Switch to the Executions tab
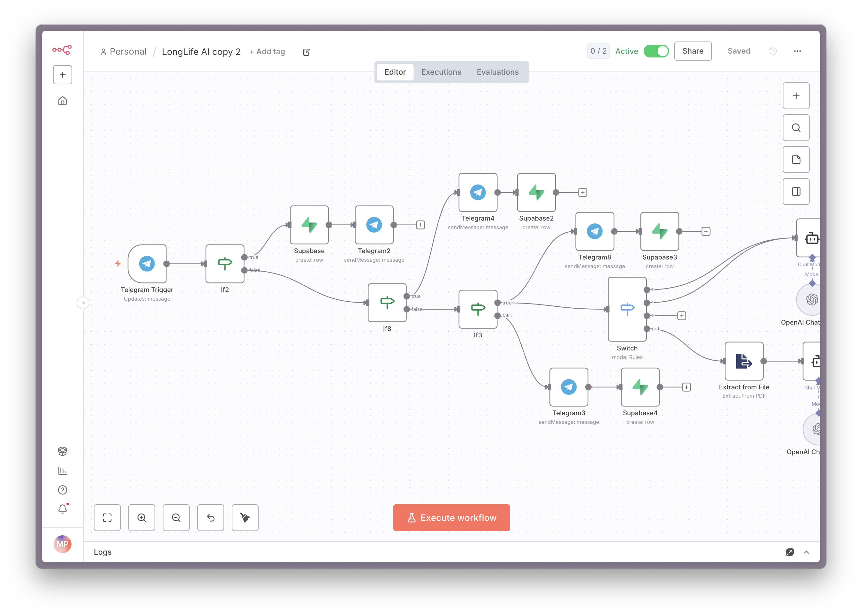Image resolution: width=862 pixels, height=616 pixels. coord(441,72)
